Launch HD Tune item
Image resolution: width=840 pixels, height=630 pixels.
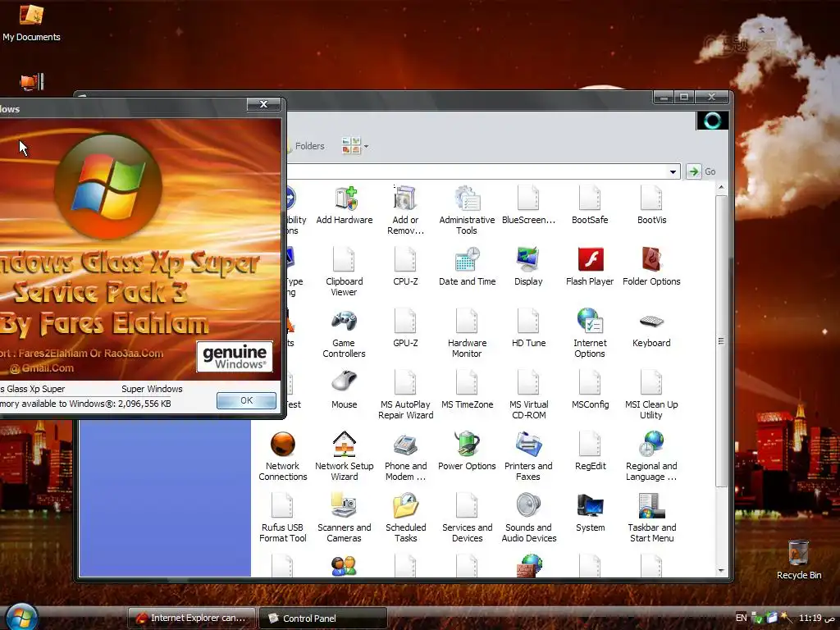(528, 328)
